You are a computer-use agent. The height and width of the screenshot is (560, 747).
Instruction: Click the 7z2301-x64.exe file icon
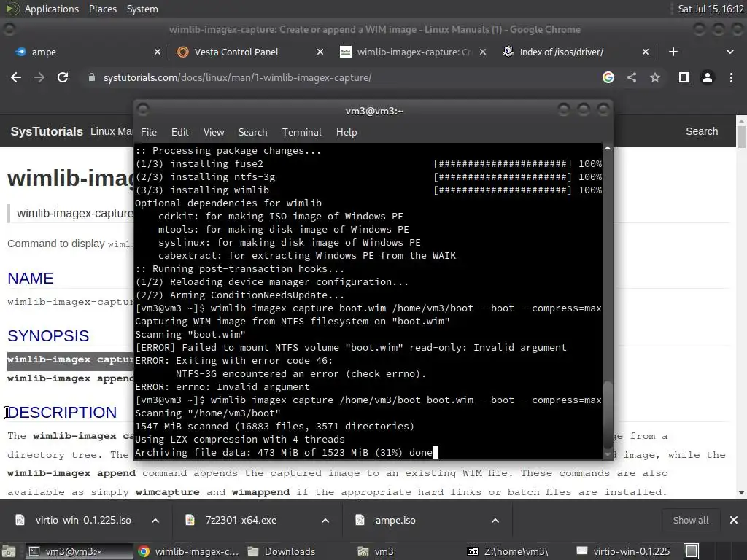190,520
